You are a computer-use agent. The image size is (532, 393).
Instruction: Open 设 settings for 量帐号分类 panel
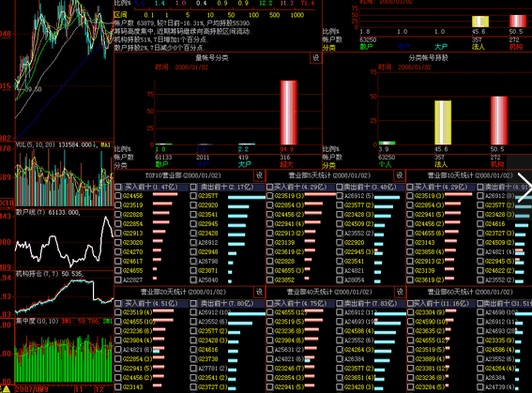pyautogui.click(x=316, y=58)
